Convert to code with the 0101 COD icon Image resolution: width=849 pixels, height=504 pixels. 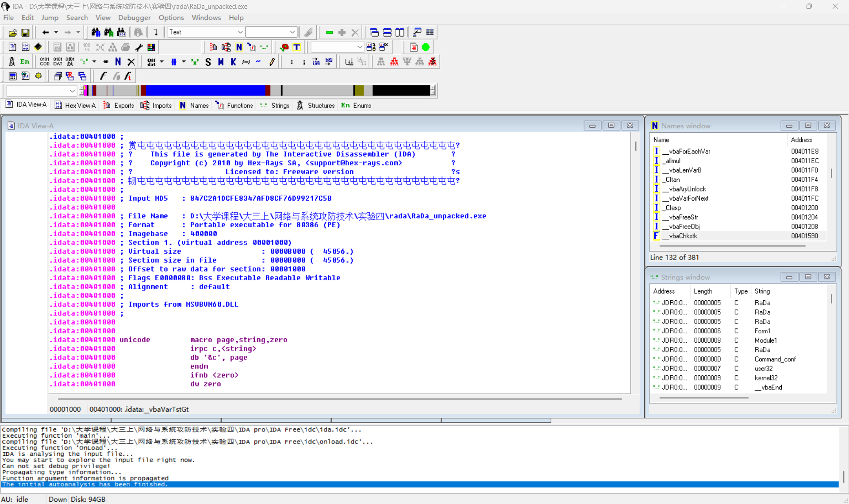pos(45,61)
